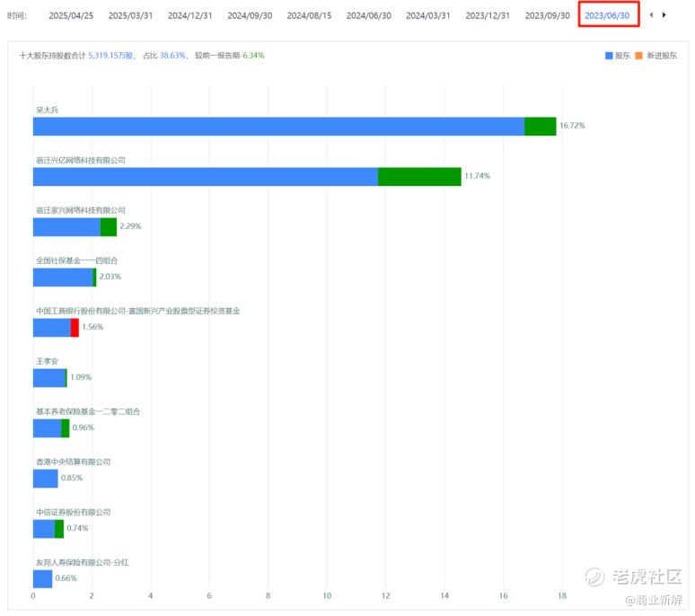Select the 2023/09/30 date tab
695x616 pixels.
point(547,15)
